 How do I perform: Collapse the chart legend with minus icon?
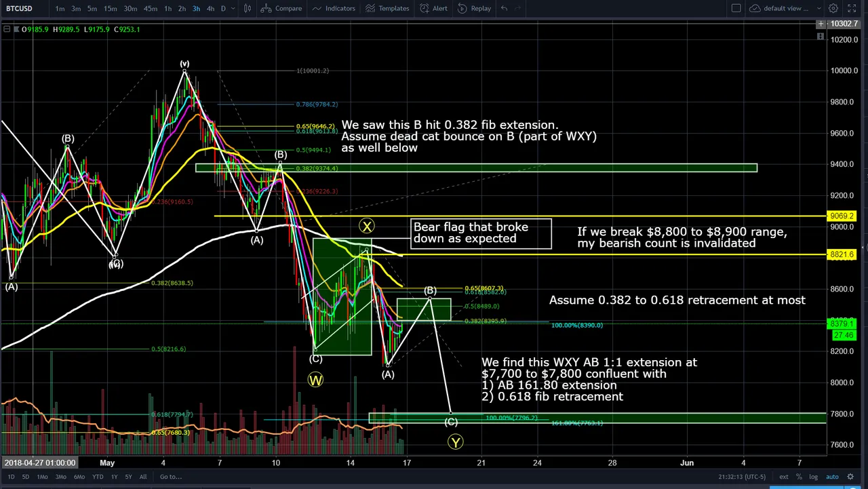click(x=7, y=29)
